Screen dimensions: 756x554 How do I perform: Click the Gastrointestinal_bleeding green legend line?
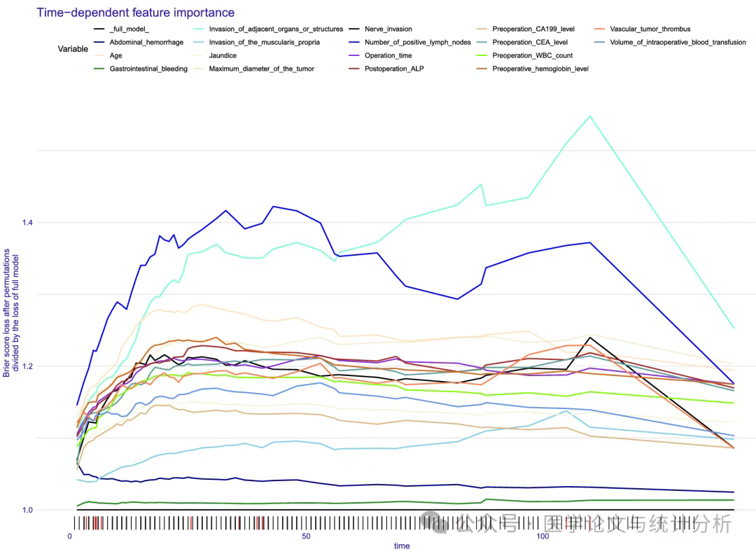[99, 69]
